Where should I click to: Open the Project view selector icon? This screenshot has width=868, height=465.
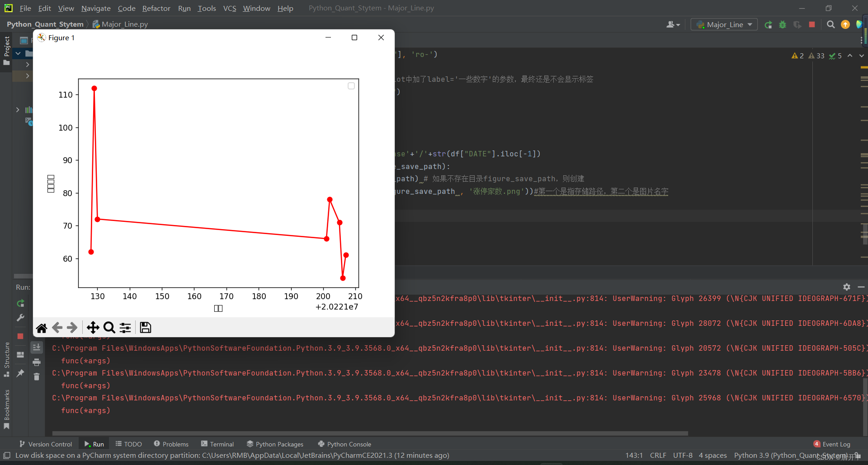(x=24, y=40)
